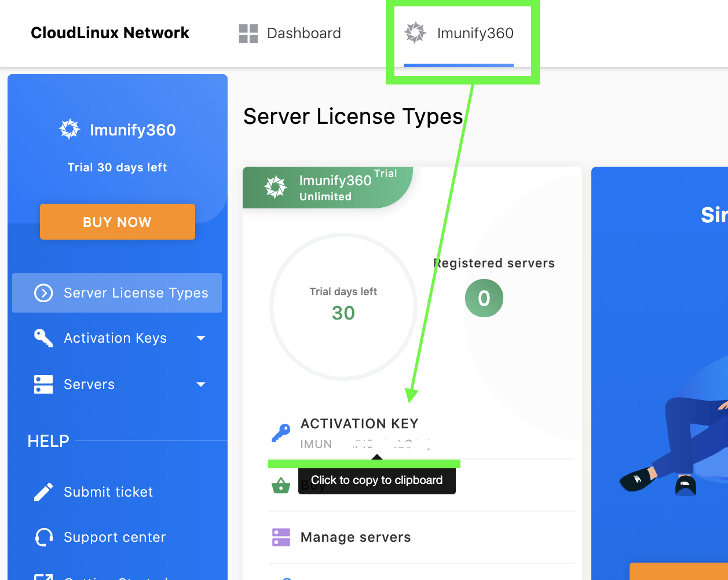
Task: Click the headset icon for Support center
Action: pyautogui.click(x=43, y=537)
